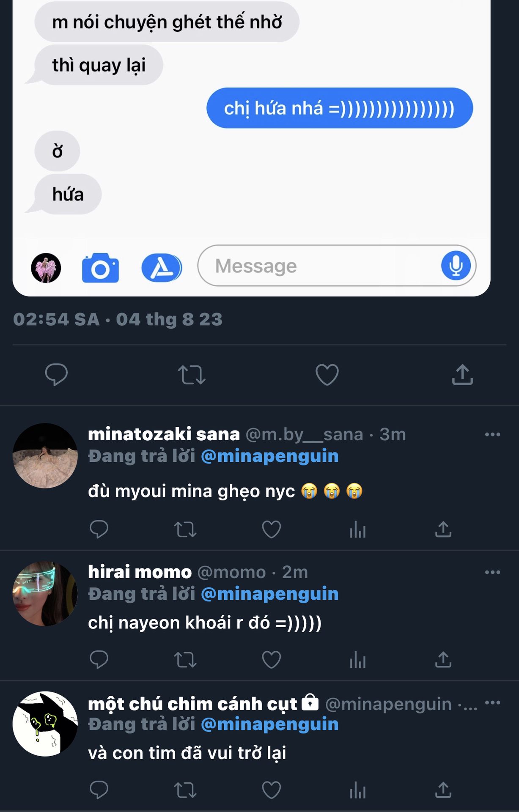Retweet hirai momo's reply
The height and width of the screenshot is (812, 519).
[x=185, y=659]
